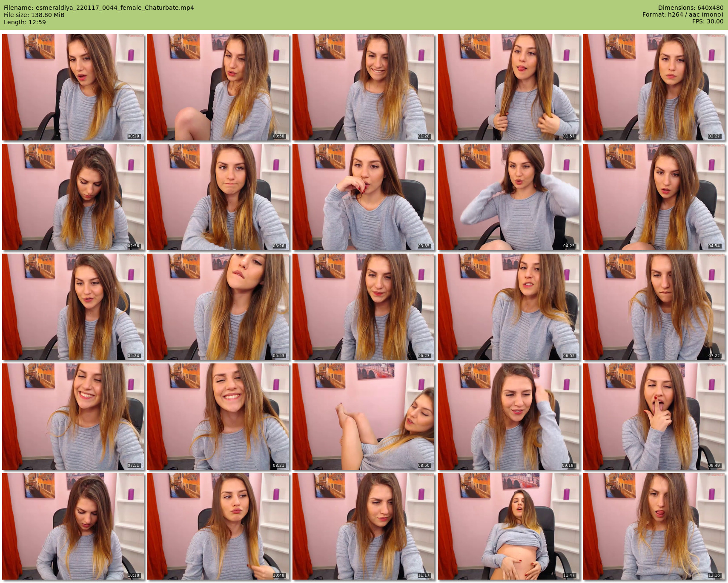Image resolution: width=728 pixels, height=583 pixels.
Task: Select the "File size: 138.80 MiB" text
Action: tap(34, 15)
